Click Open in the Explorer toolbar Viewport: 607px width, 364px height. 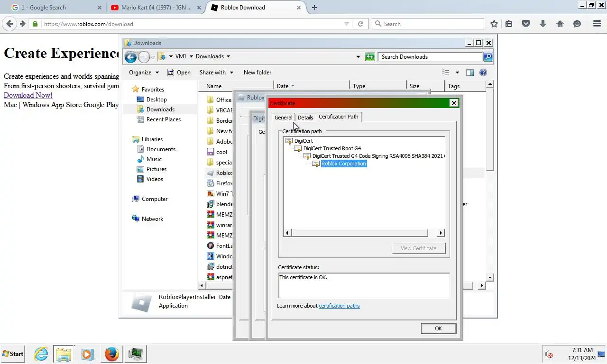(x=179, y=73)
